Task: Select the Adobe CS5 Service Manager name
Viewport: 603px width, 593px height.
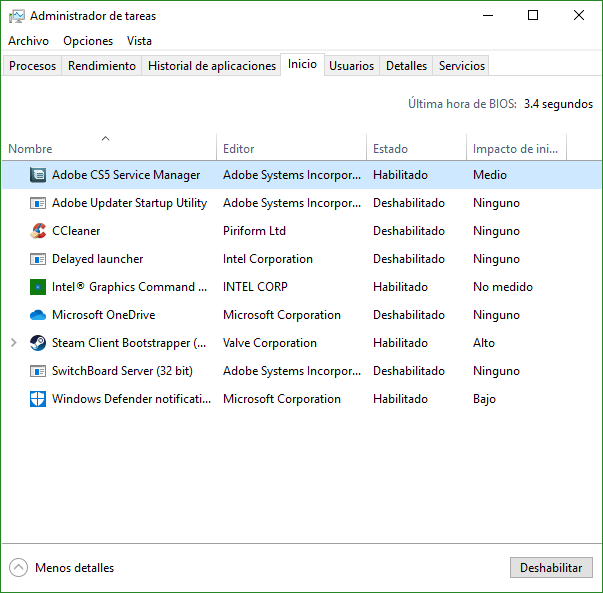Action: [x=126, y=175]
